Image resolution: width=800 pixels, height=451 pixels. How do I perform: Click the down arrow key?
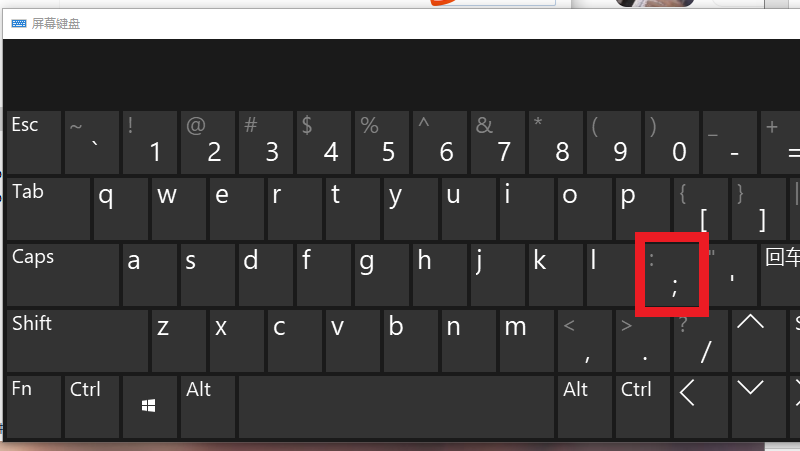(x=759, y=407)
